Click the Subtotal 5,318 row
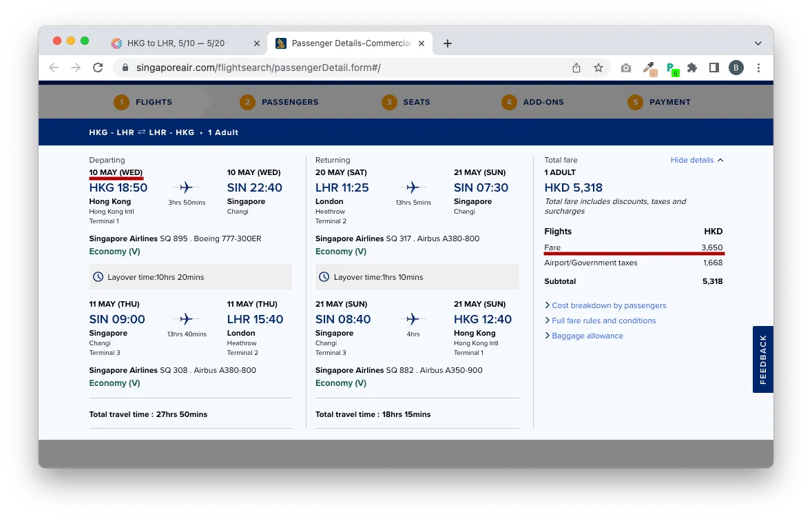812x519 pixels. click(x=634, y=281)
